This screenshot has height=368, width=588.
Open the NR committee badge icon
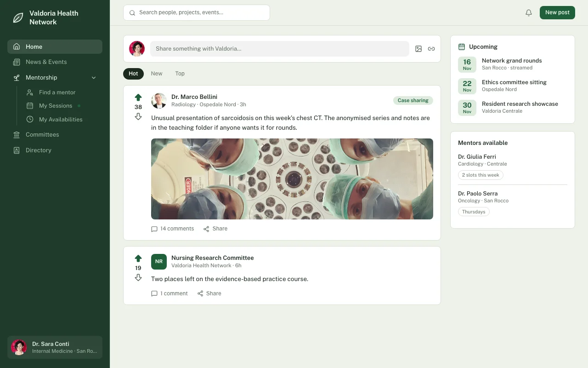coord(159,262)
